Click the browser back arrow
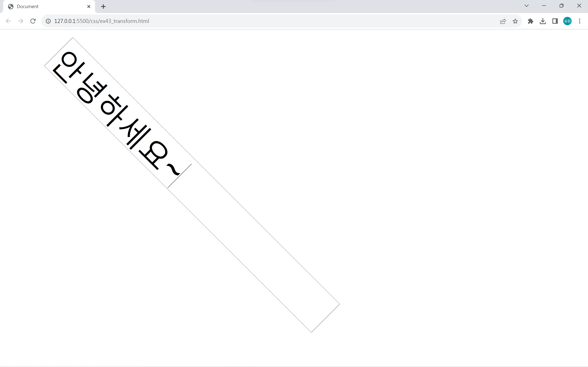The width and height of the screenshot is (588, 367). tap(8, 21)
